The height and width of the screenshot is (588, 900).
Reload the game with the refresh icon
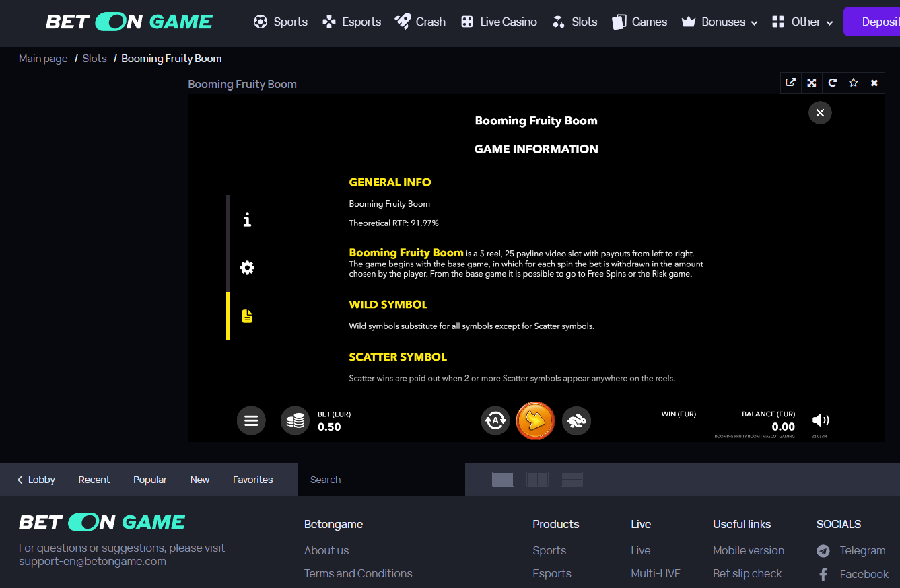pos(833,83)
